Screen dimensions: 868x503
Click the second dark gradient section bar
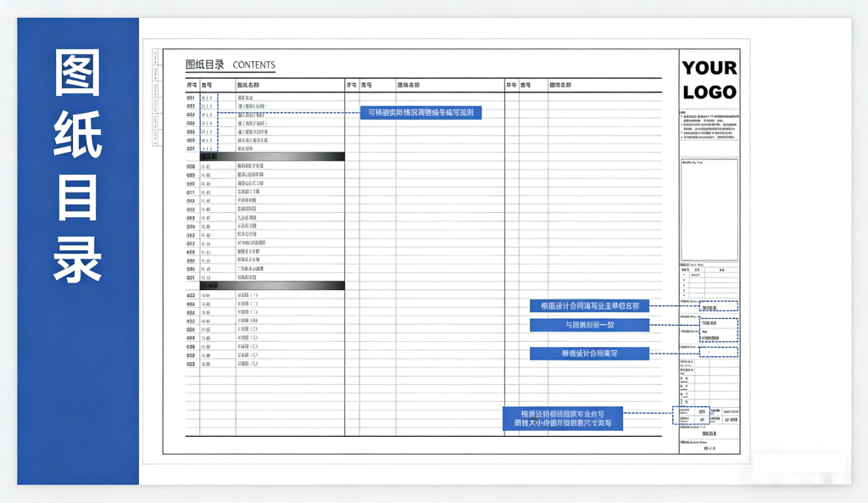point(272,286)
